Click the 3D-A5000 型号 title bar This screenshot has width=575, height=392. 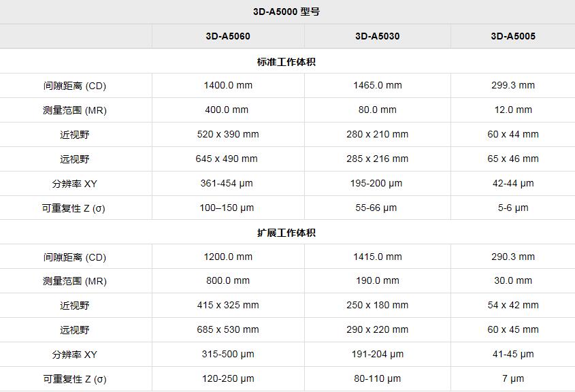[287, 12]
